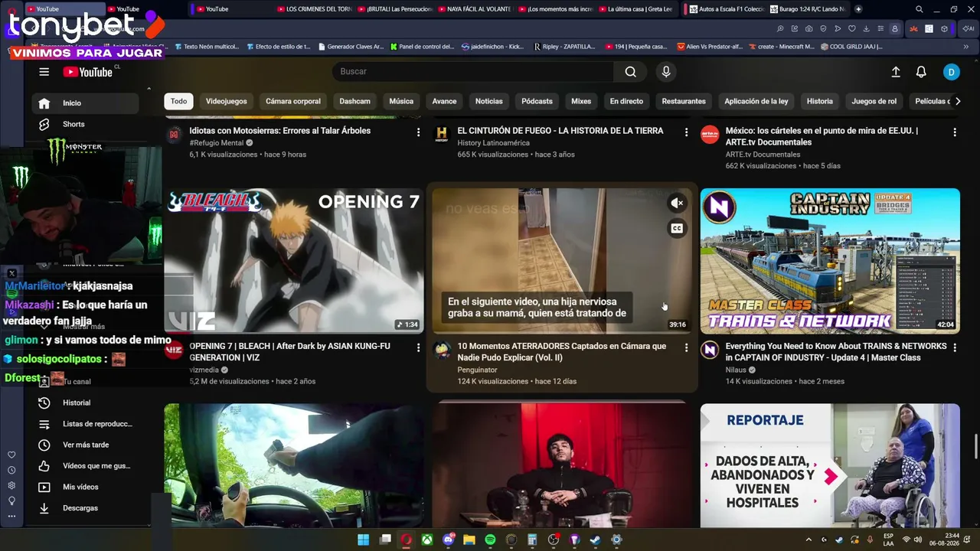This screenshot has width=980, height=551.
Task: Open the Captain of Industry video title
Action: [x=836, y=352]
